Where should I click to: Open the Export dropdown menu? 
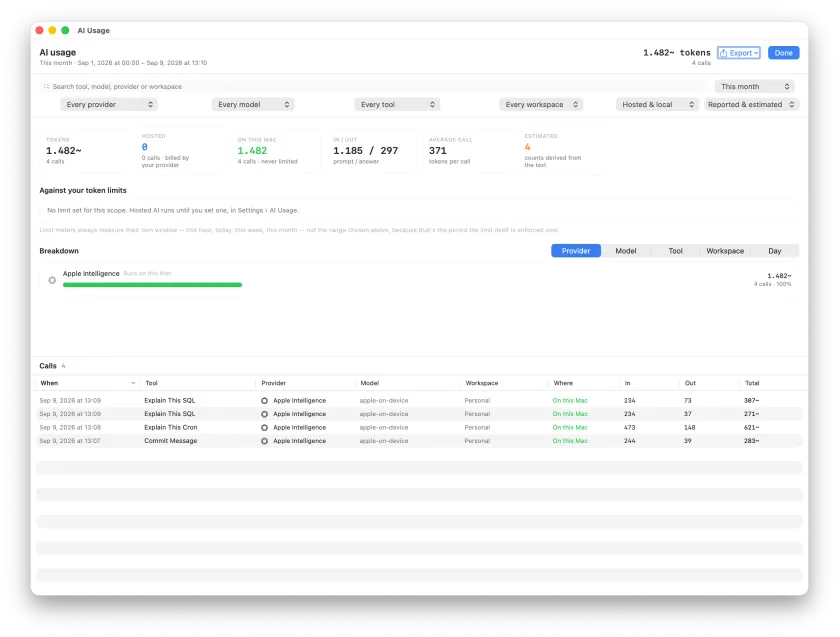pos(739,53)
